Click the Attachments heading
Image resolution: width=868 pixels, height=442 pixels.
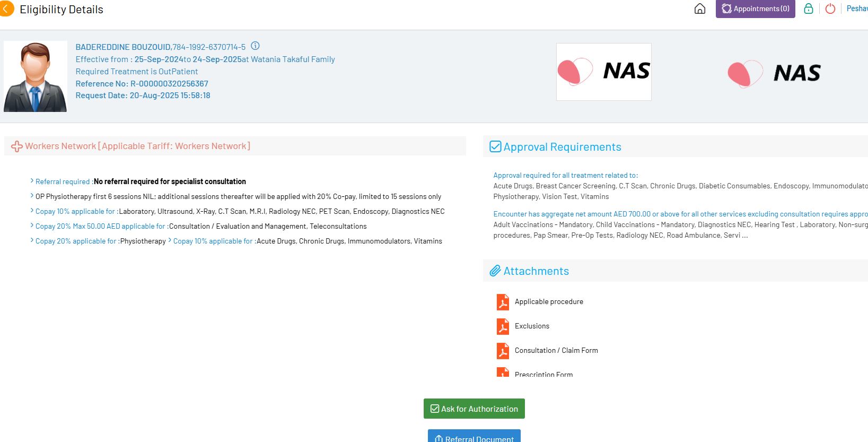[x=536, y=271]
